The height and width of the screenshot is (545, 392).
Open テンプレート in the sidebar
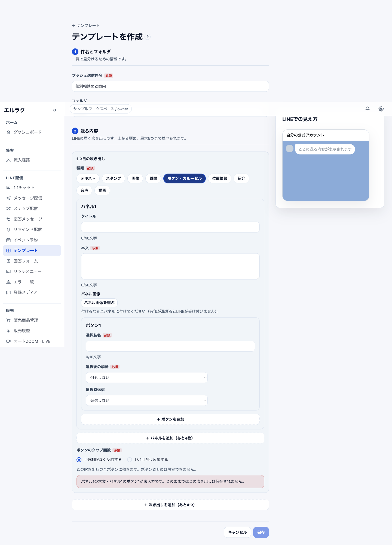click(32, 250)
